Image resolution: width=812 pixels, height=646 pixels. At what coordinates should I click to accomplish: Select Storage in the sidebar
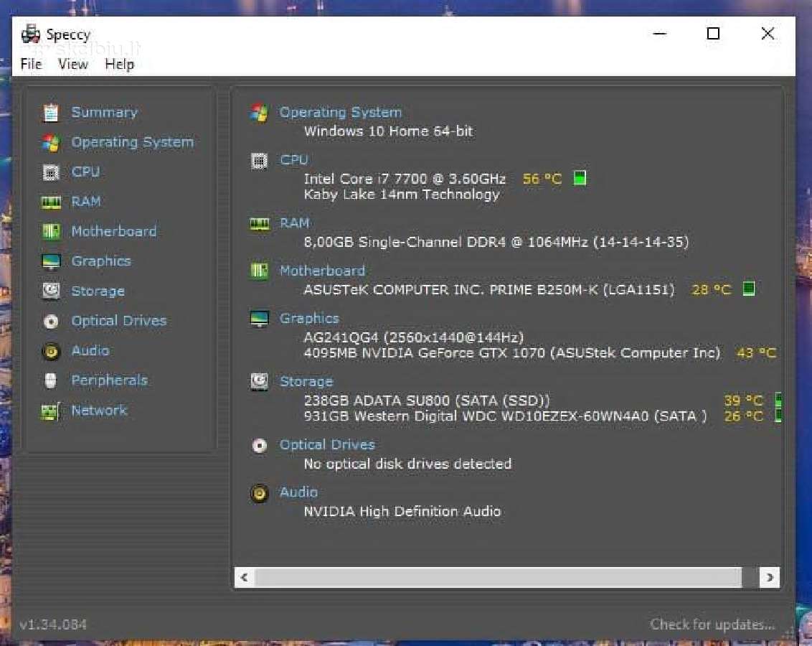[x=98, y=291]
